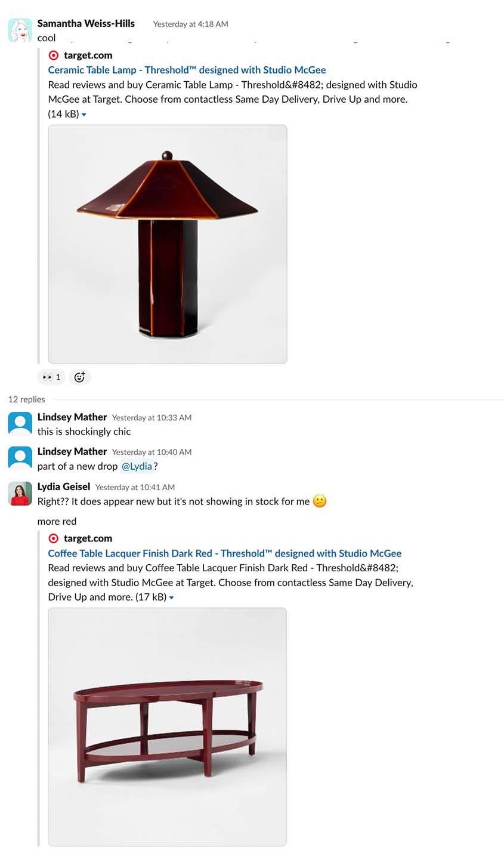
Task: Click the confused face emoji in Lydia's message
Action: 320,501
